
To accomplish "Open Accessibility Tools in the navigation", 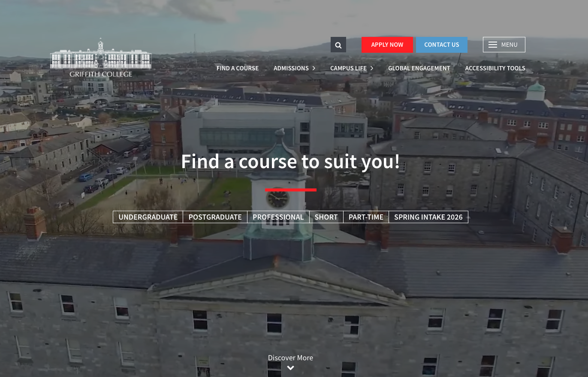I will point(495,68).
